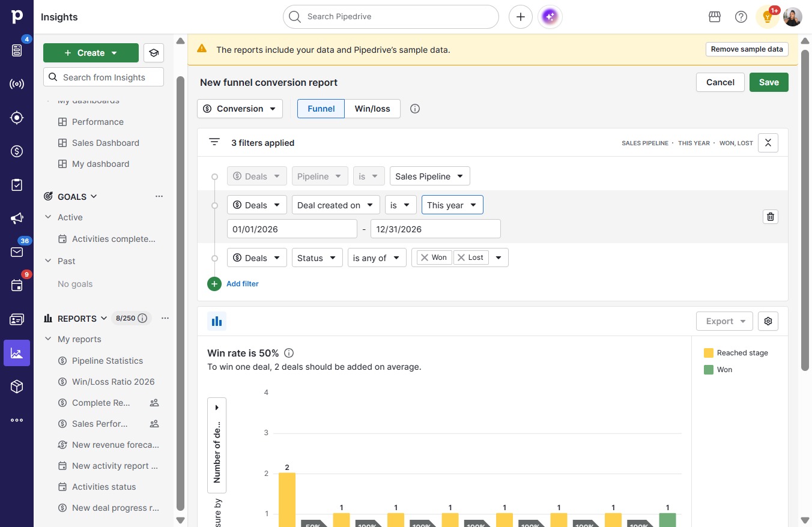
Task: Switch to the Funnel view
Action: click(x=321, y=109)
